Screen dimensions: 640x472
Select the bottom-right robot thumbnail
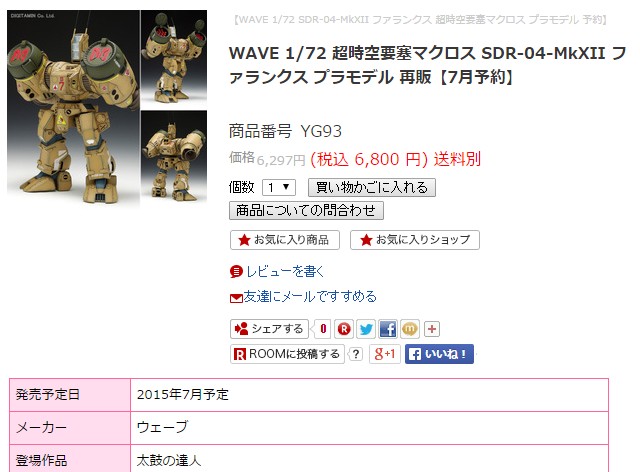pos(174,158)
